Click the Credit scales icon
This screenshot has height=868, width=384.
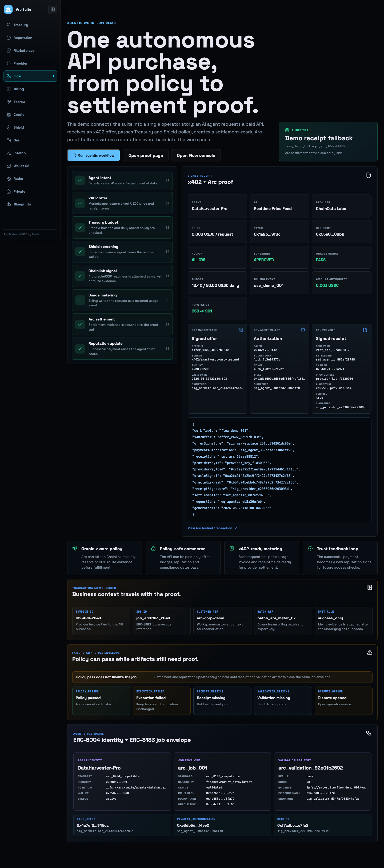[x=9, y=114]
